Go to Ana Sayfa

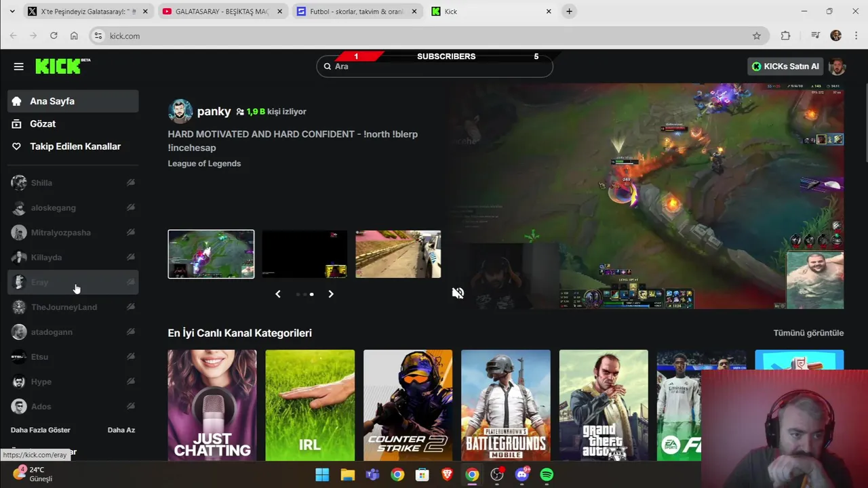click(73, 101)
